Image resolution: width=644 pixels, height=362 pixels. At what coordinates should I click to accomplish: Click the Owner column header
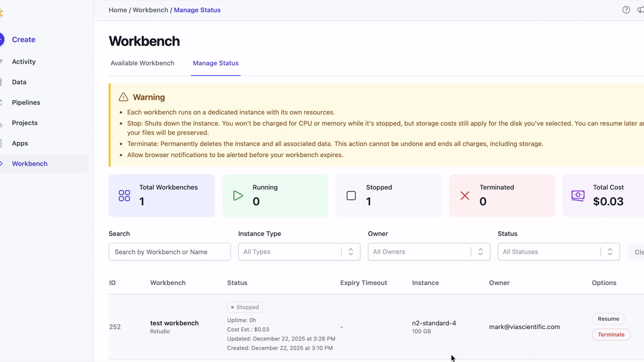(499, 283)
